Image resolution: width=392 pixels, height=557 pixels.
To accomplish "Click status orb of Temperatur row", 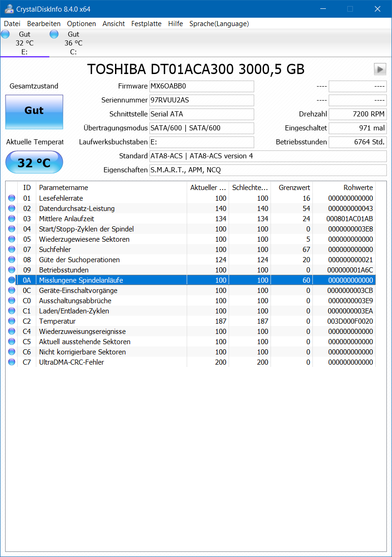I will (12, 321).
